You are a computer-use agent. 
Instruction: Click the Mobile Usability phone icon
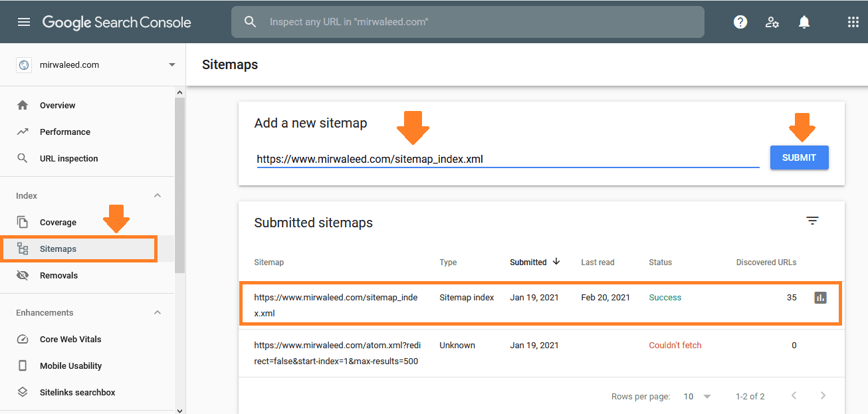pos(23,365)
